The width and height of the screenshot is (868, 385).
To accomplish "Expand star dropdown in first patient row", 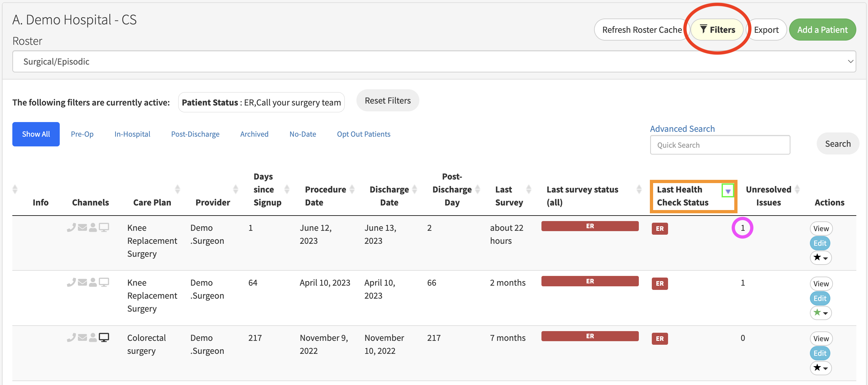I will coord(821,258).
